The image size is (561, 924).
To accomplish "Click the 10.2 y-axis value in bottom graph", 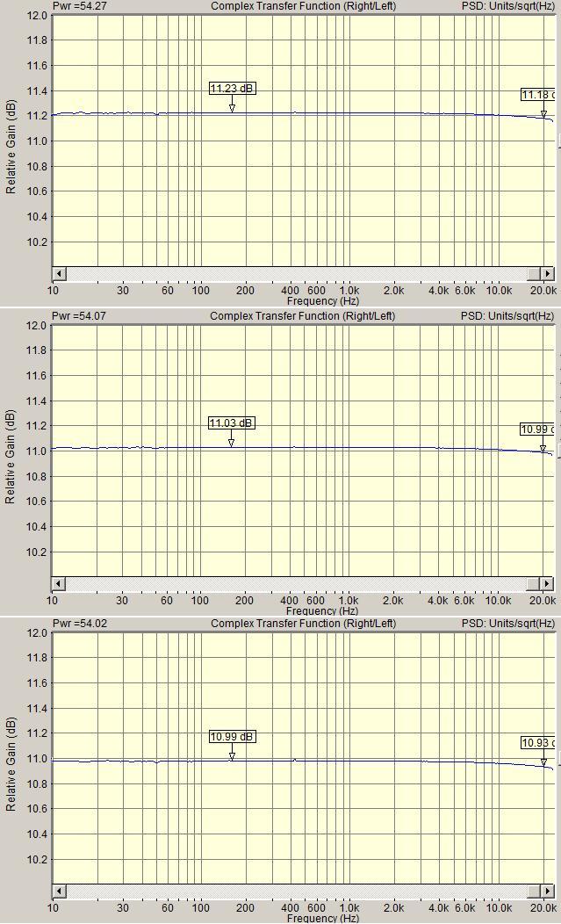I will click(x=37, y=859).
